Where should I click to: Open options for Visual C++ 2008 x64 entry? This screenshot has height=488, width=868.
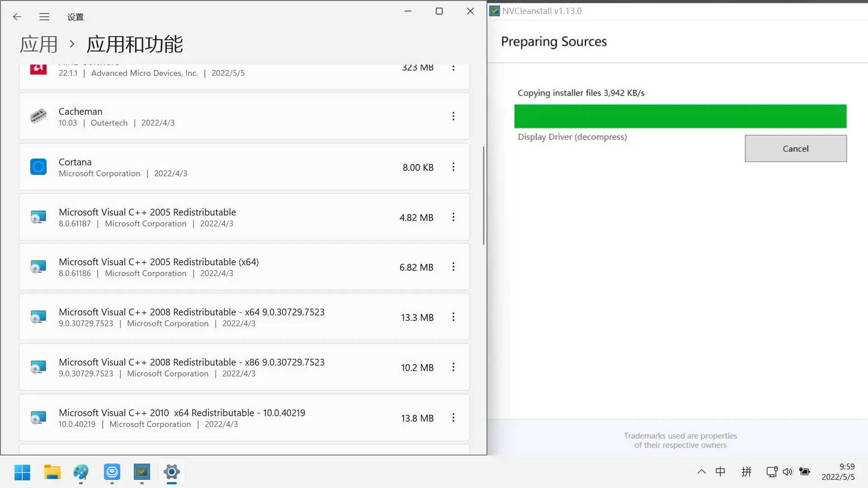[453, 317]
